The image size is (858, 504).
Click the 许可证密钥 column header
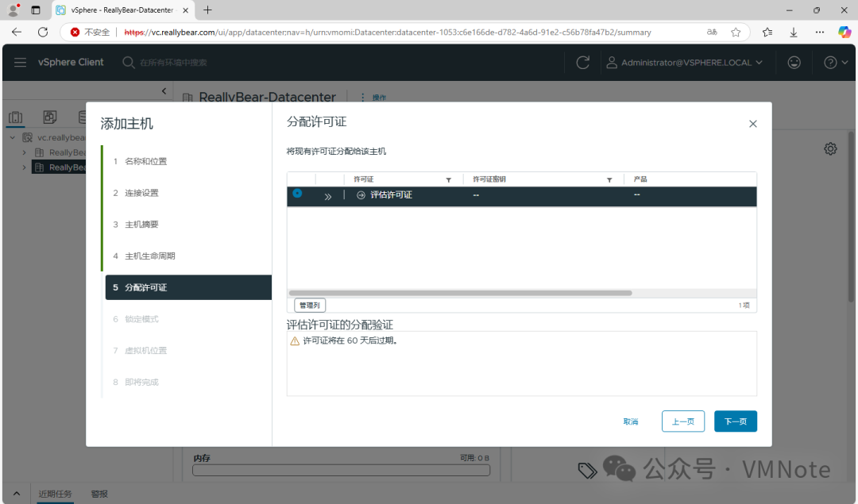(x=489, y=179)
